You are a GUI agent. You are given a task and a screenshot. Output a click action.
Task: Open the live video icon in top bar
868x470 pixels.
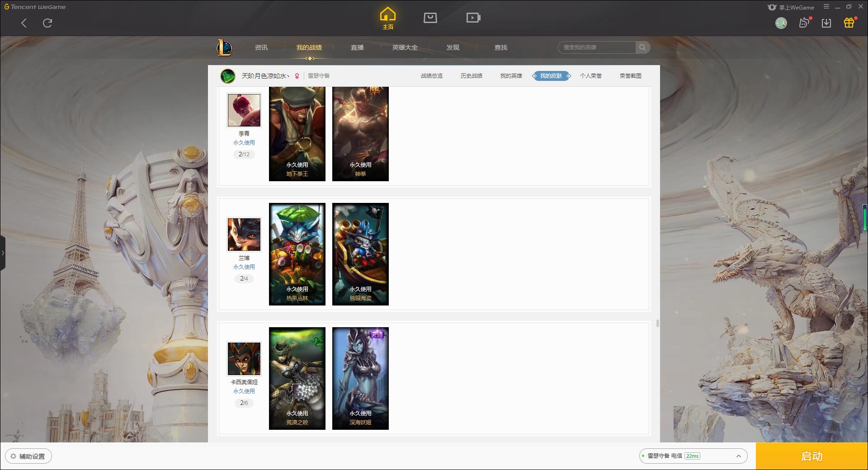click(x=473, y=18)
